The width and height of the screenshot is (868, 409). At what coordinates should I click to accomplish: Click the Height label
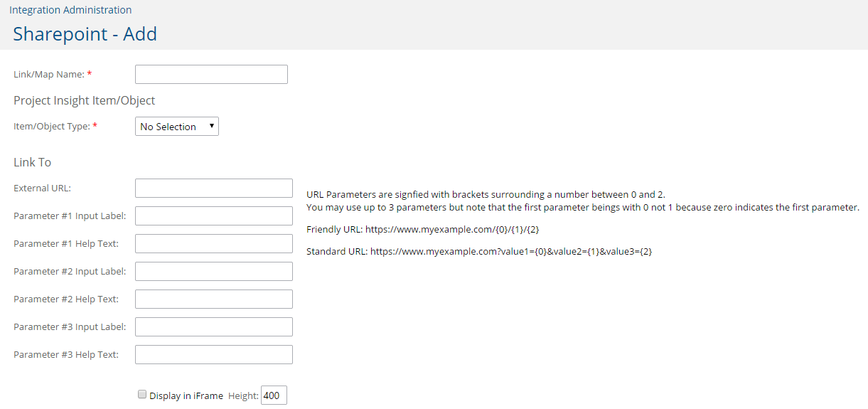coord(243,395)
